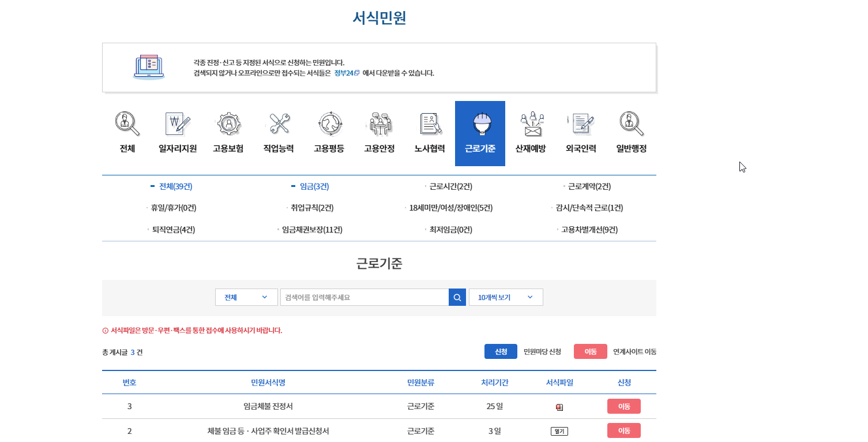The image size is (868, 442).
Task: Click the 민원분류 column header
Action: coord(421,383)
